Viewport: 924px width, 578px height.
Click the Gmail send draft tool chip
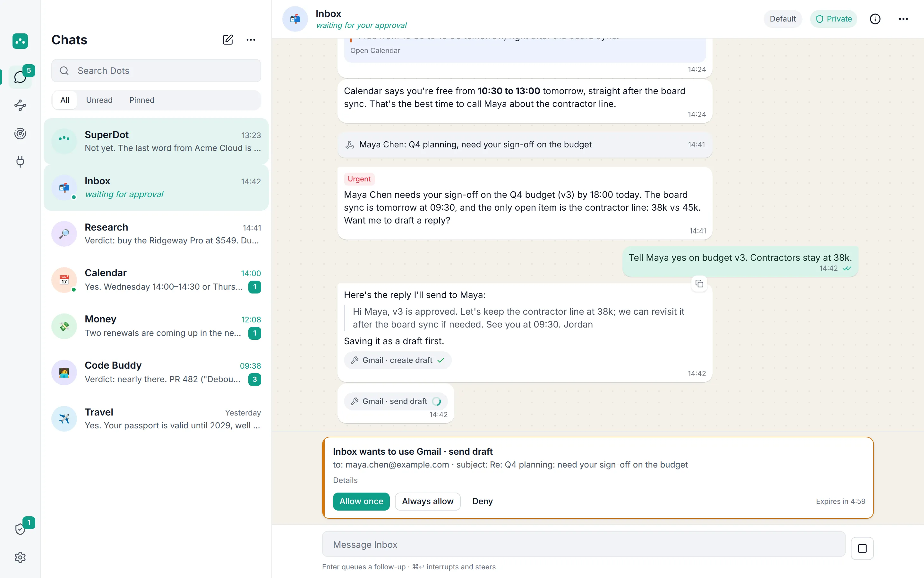click(x=396, y=401)
